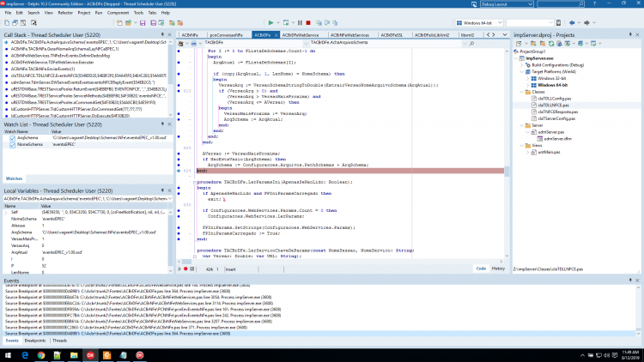The width and height of the screenshot is (644, 362).
Task: Click the Step Over icon in toolbar
Action: 327,23
